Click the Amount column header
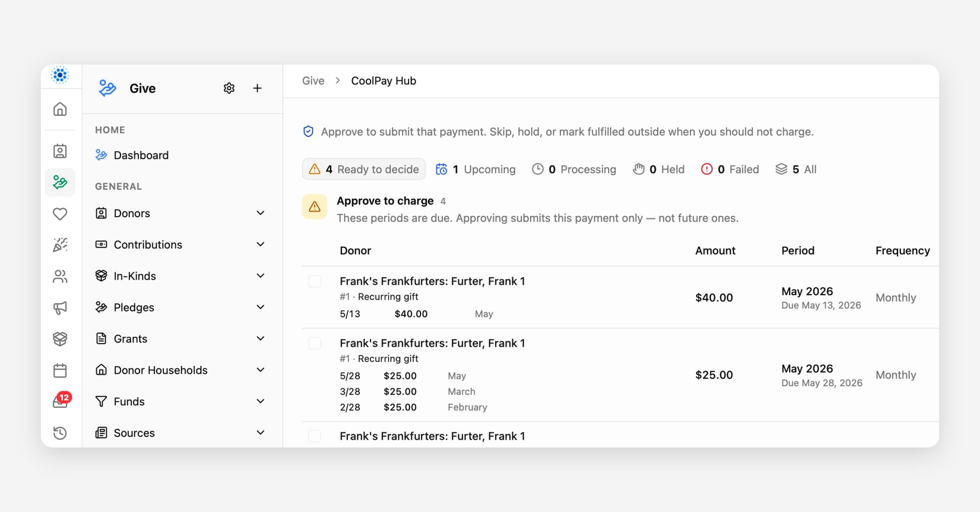The width and height of the screenshot is (980, 512). coord(715,251)
